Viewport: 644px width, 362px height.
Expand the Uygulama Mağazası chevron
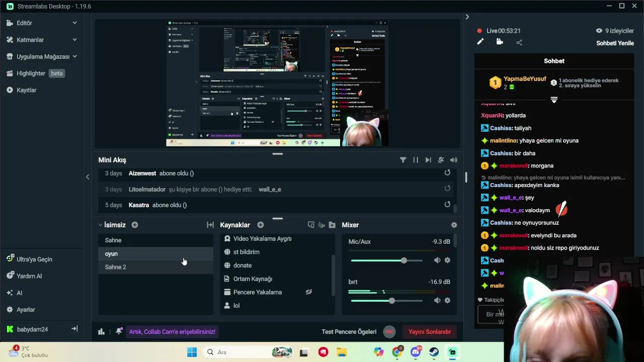pos(74,56)
